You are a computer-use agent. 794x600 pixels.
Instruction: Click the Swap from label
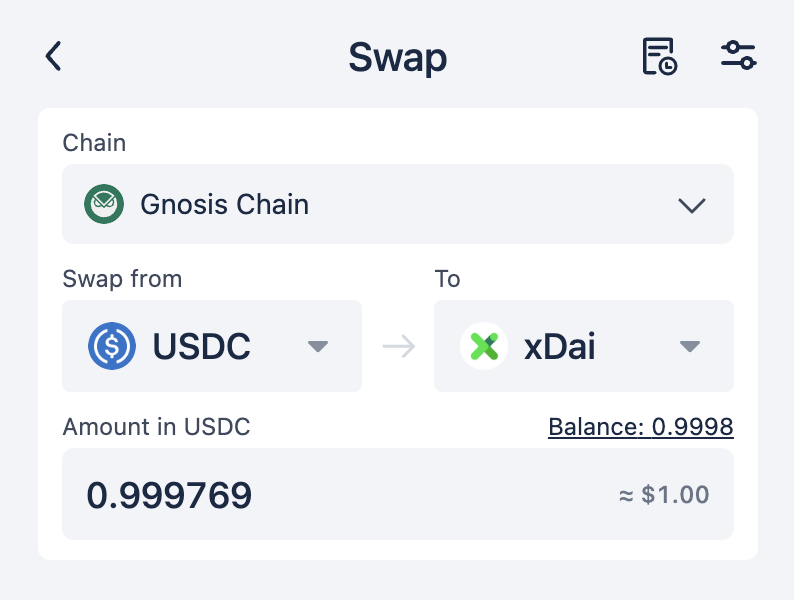tap(122, 279)
